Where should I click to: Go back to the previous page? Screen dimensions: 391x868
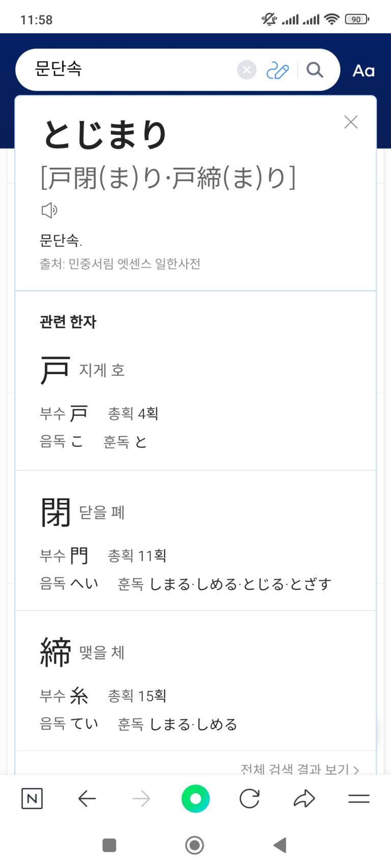click(x=87, y=798)
